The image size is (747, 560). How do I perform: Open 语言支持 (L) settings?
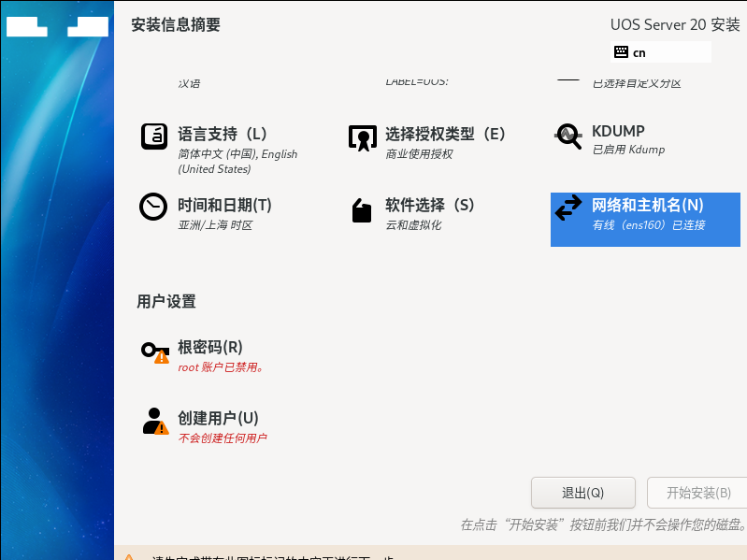pyautogui.click(x=222, y=134)
